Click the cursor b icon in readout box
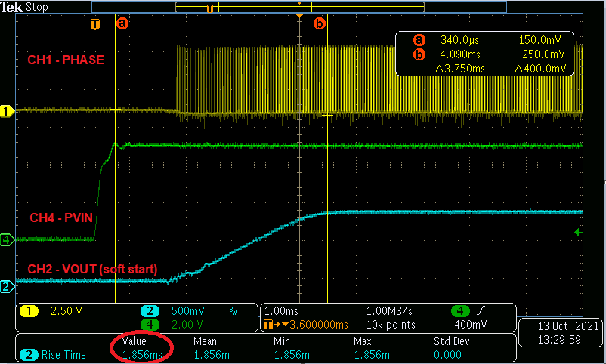The height and width of the screenshot is (364, 606). click(x=419, y=54)
